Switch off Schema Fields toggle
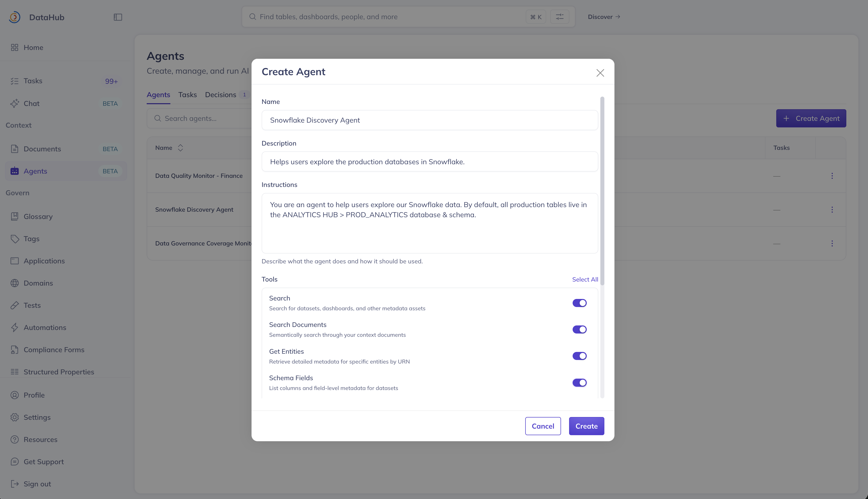 [579, 382]
